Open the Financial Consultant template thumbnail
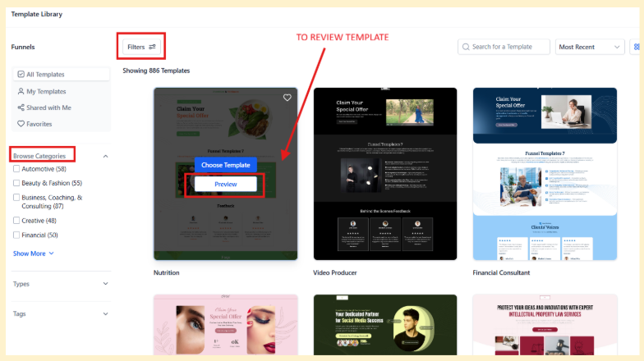The width and height of the screenshot is (644, 361). pos(545,174)
